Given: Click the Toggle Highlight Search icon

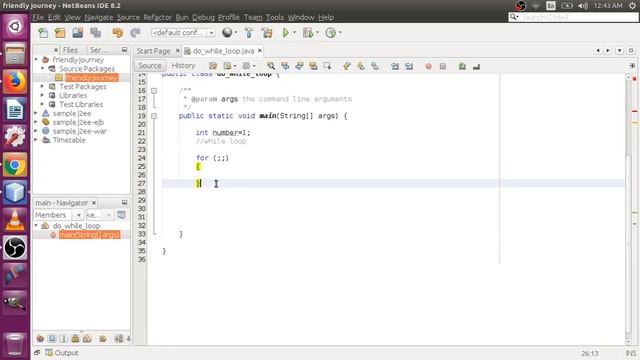Looking at the screenshot, I should (x=313, y=66).
